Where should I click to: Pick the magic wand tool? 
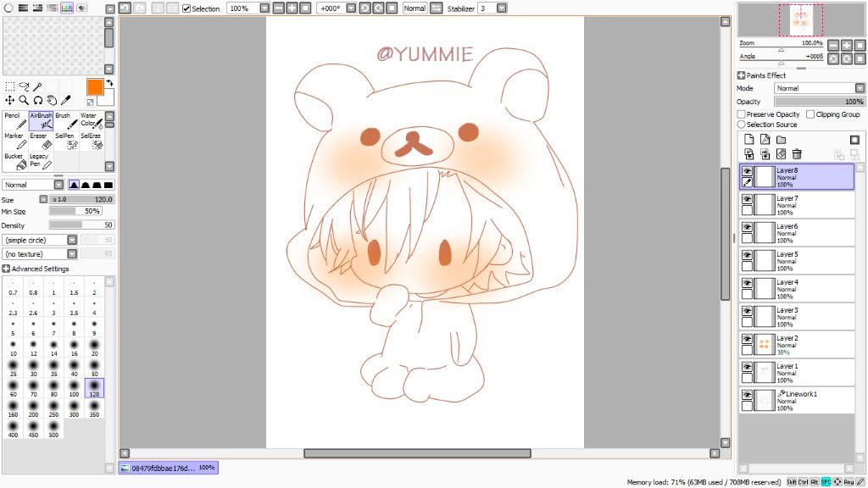(37, 86)
